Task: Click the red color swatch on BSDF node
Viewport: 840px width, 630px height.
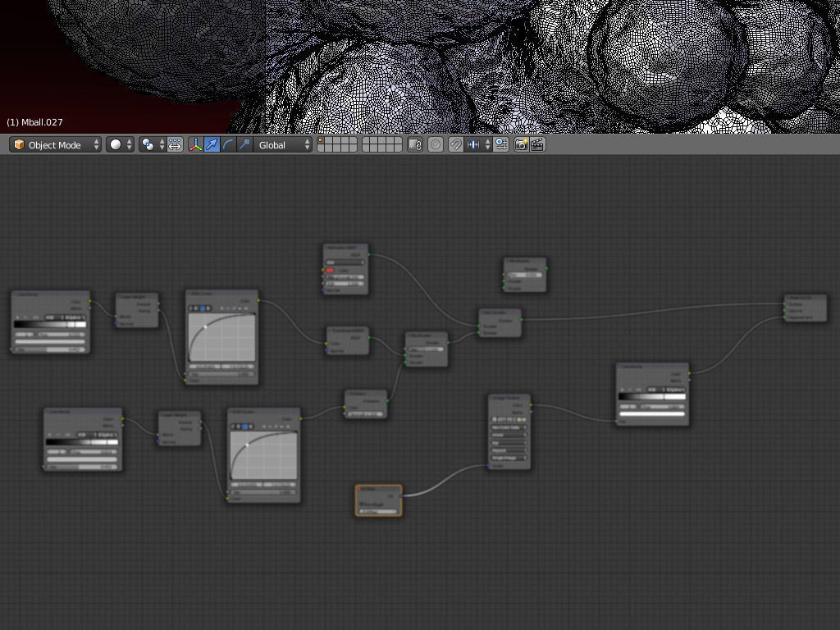Action: click(330, 270)
